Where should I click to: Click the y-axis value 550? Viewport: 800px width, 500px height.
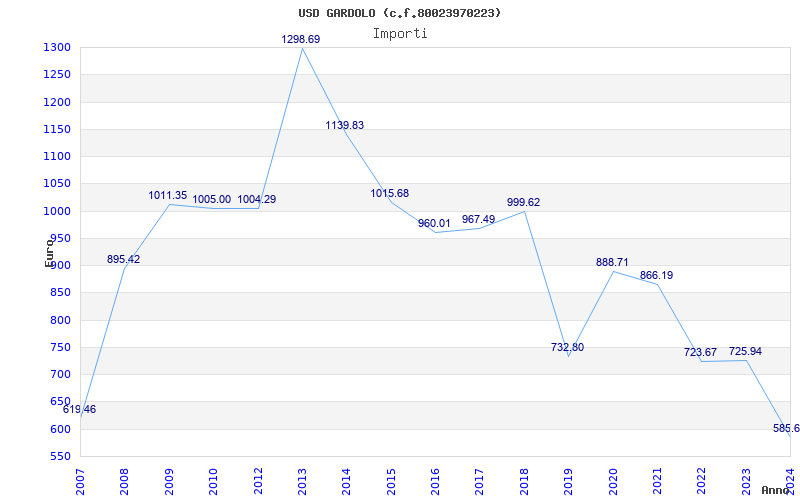tap(59, 456)
